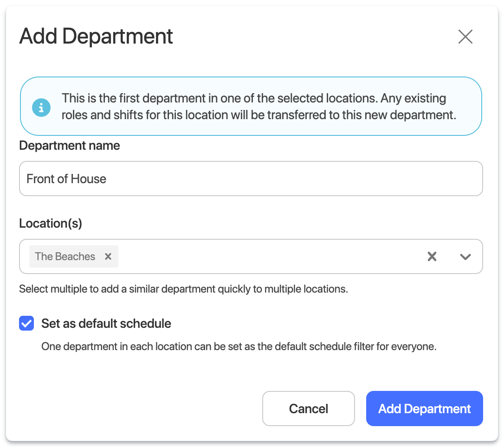The height and width of the screenshot is (447, 504).
Task: Click the Front of House text in the field
Action: [x=66, y=179]
